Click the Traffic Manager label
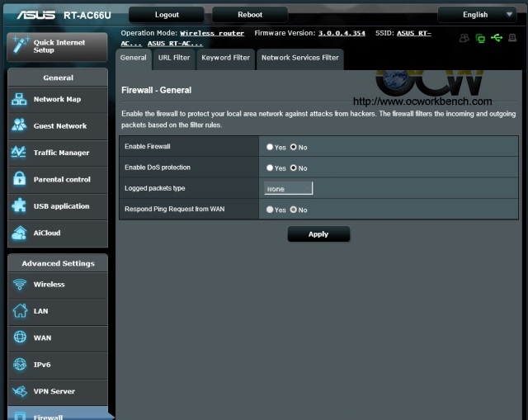This screenshot has height=420, width=528. [61, 153]
